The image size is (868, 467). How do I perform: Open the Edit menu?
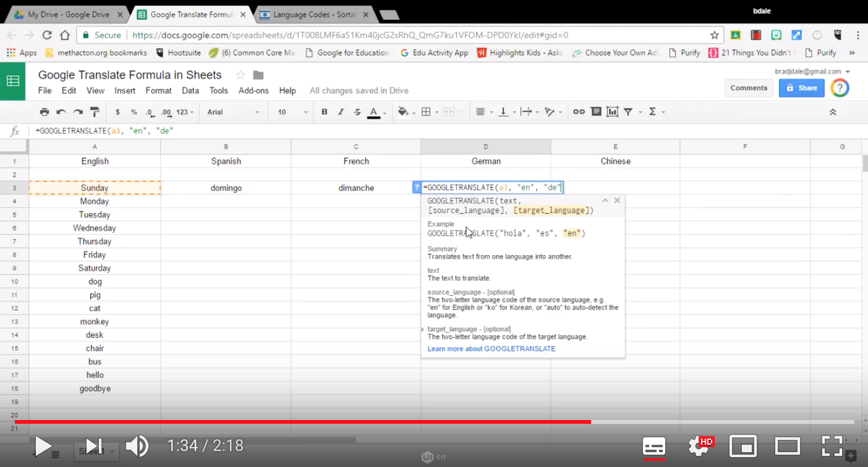pyautogui.click(x=69, y=90)
